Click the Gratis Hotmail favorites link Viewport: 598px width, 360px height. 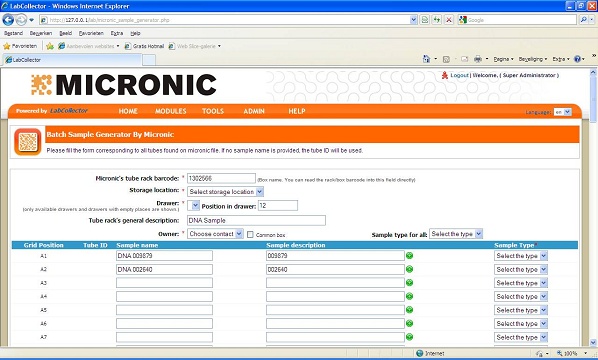tap(144, 46)
